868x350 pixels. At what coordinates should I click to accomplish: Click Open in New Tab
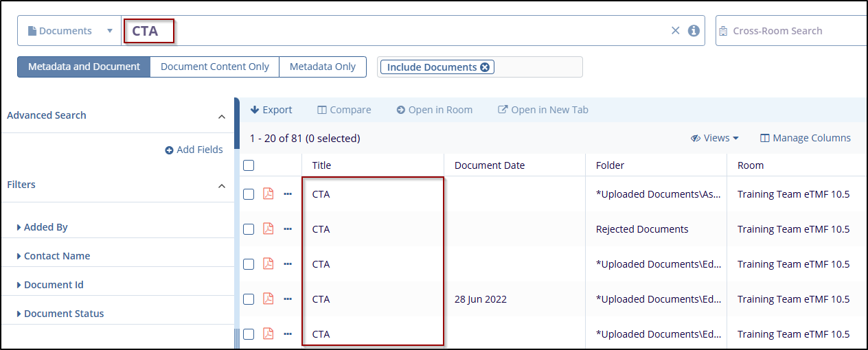point(542,110)
